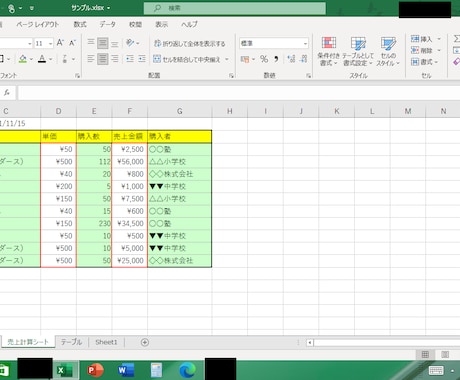460x380 pixels.
Task: Click the increase indent icon
Action: coord(142,59)
